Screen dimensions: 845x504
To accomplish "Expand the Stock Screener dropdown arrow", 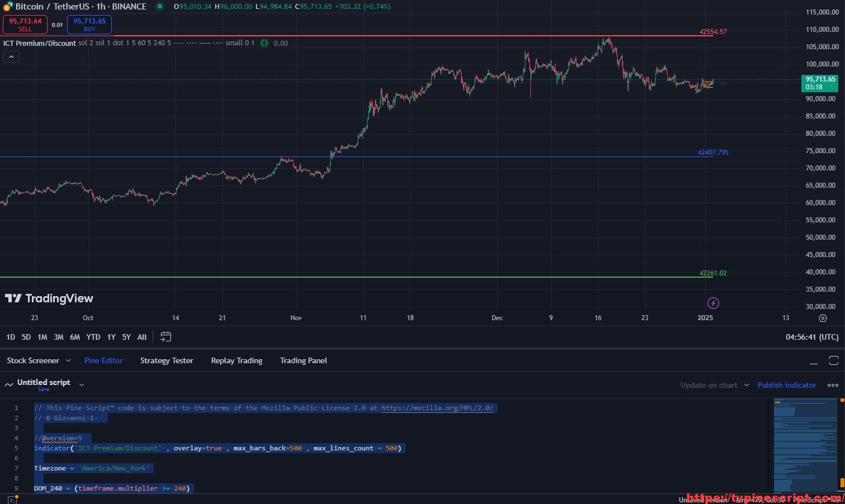I will pyautogui.click(x=68, y=361).
